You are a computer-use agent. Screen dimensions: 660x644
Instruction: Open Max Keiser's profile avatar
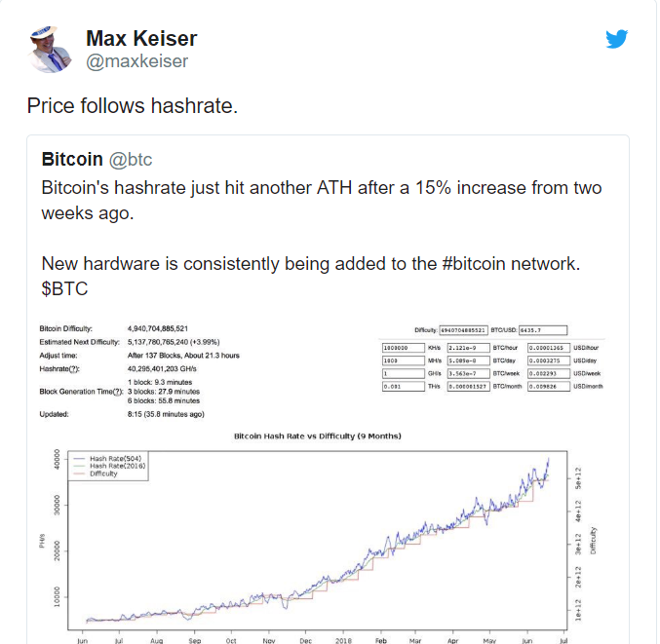(47, 49)
